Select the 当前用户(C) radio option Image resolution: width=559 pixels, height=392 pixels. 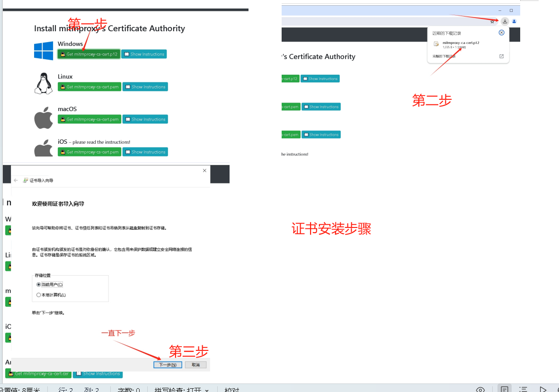50,285
